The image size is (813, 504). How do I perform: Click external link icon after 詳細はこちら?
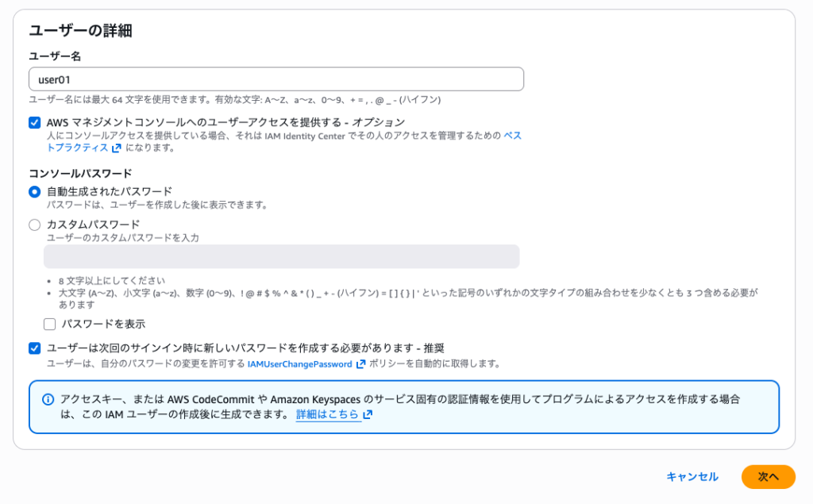(368, 414)
